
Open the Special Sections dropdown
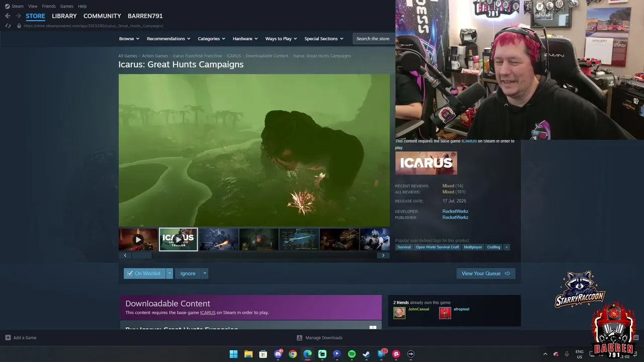coord(324,39)
